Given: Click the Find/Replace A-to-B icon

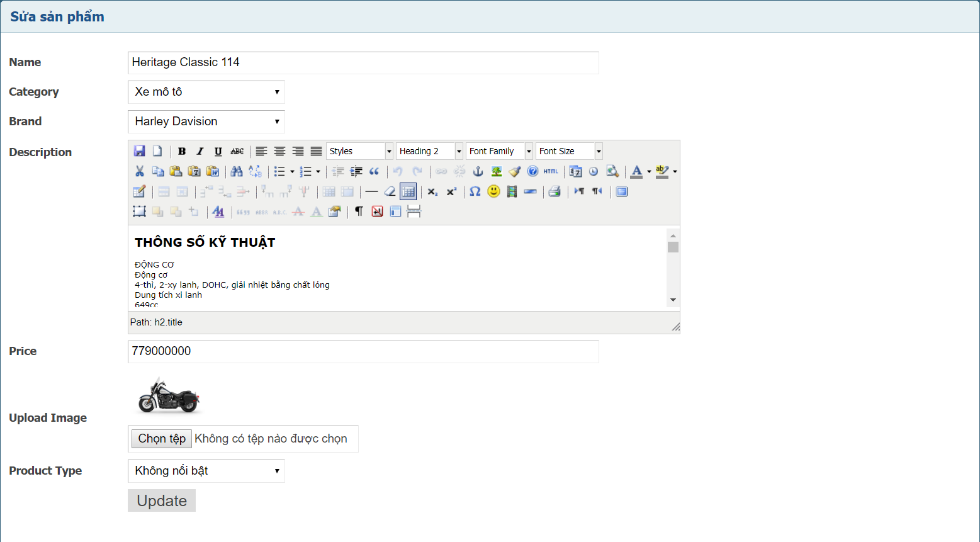Looking at the screenshot, I should tap(255, 171).
